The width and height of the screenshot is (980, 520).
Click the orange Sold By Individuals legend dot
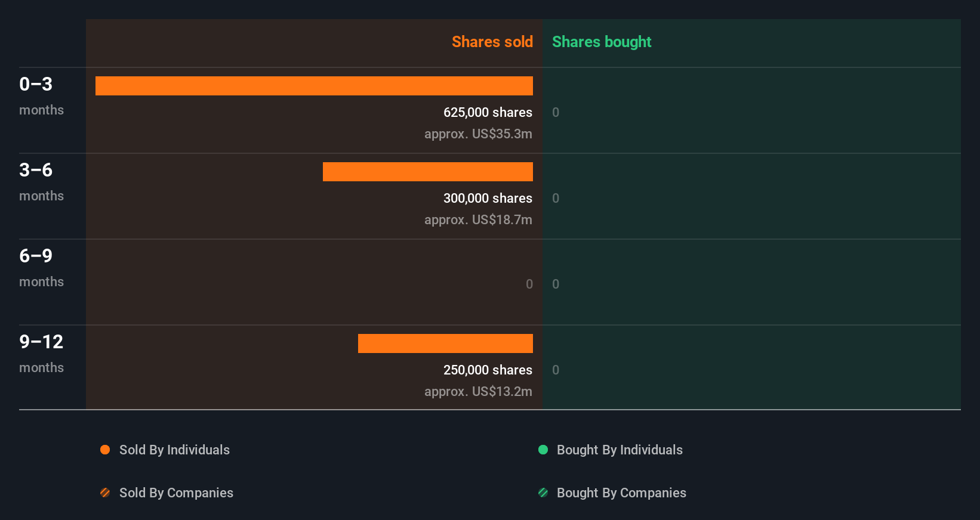tap(105, 450)
